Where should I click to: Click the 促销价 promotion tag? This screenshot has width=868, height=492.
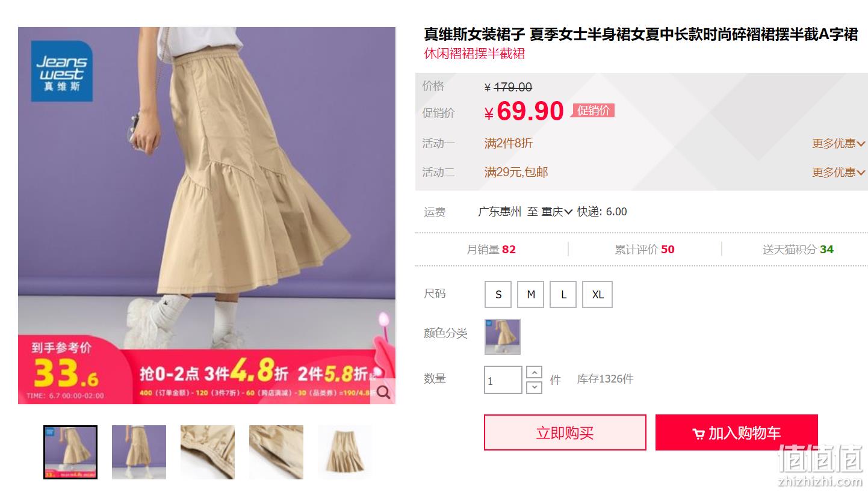(593, 111)
